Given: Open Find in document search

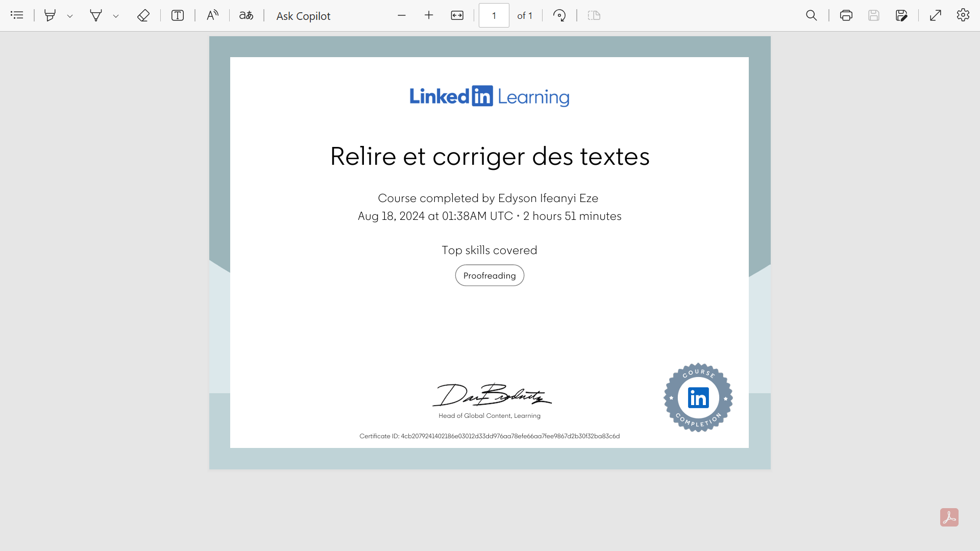Looking at the screenshot, I should [812, 15].
